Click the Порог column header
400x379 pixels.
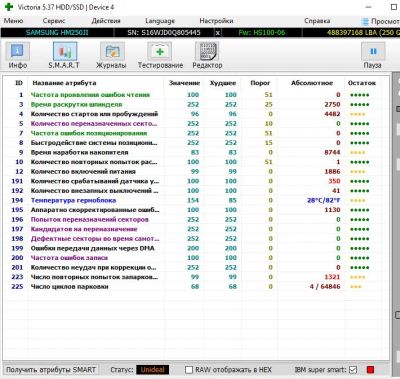[x=260, y=83]
